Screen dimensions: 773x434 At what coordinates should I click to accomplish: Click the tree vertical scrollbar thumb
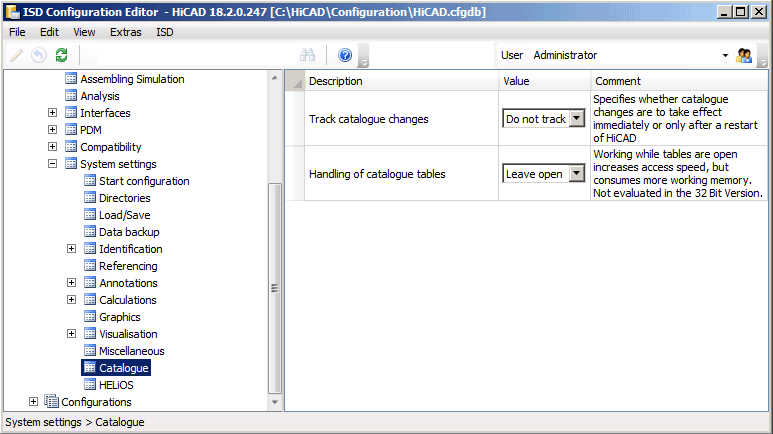pyautogui.click(x=275, y=289)
